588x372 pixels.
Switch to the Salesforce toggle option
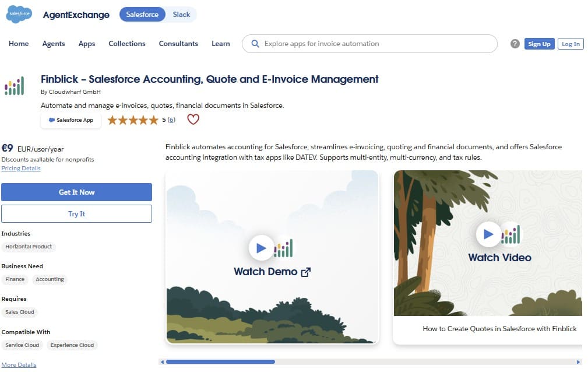tap(142, 14)
